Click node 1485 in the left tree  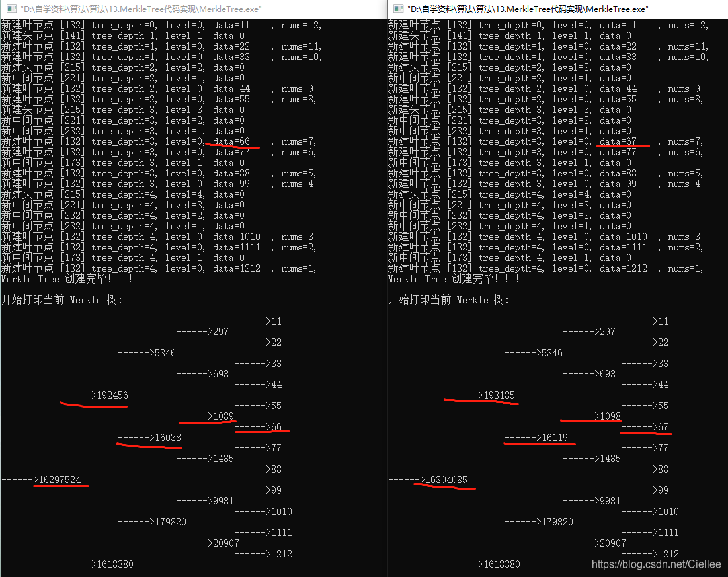pyautogui.click(x=223, y=458)
